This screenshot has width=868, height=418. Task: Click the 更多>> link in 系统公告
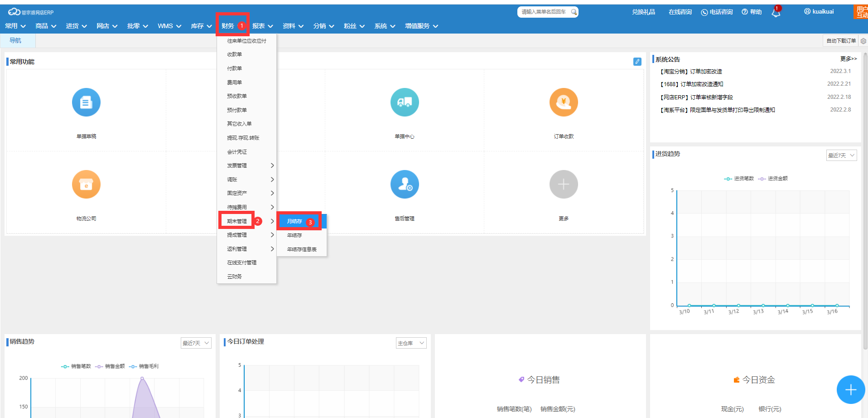coord(848,59)
